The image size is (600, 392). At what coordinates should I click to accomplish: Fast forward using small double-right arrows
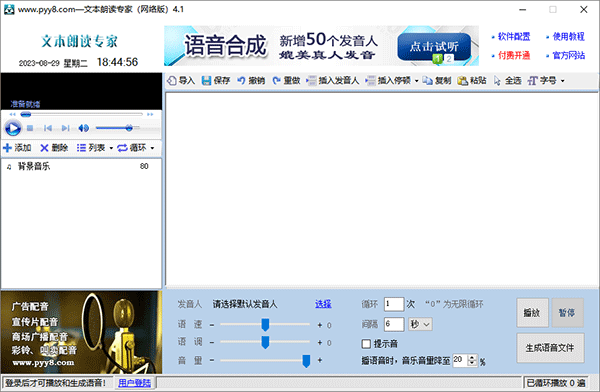[150, 114]
